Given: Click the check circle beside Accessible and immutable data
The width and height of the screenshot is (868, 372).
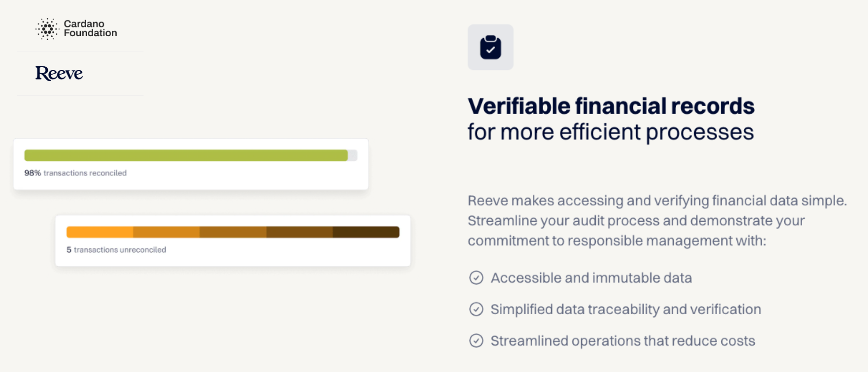Looking at the screenshot, I should [476, 278].
